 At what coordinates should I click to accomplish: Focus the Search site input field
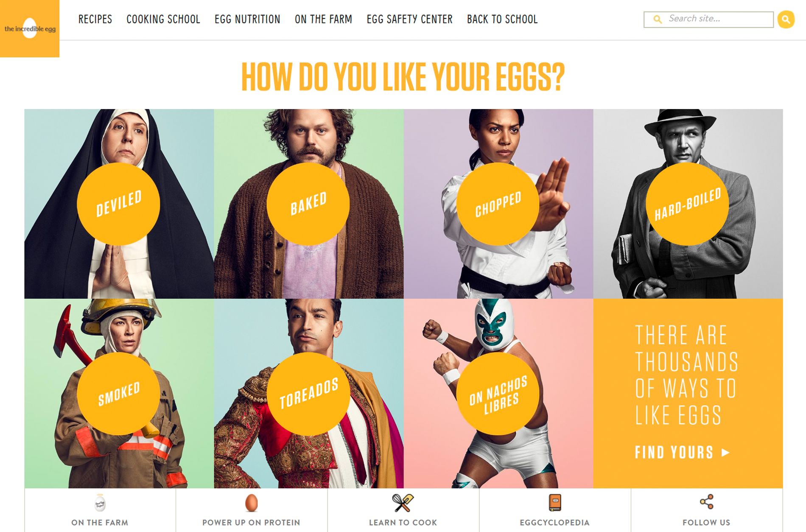(708, 20)
